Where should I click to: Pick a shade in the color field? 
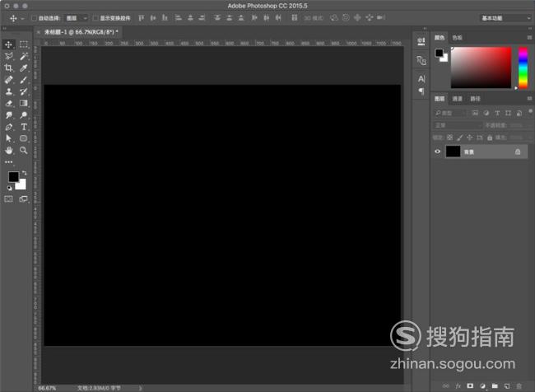(x=481, y=68)
